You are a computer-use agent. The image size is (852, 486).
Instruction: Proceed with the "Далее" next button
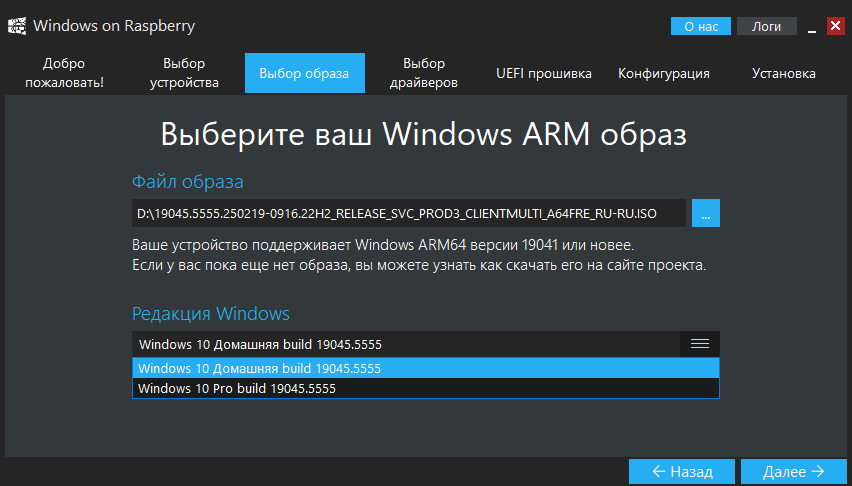pos(794,471)
